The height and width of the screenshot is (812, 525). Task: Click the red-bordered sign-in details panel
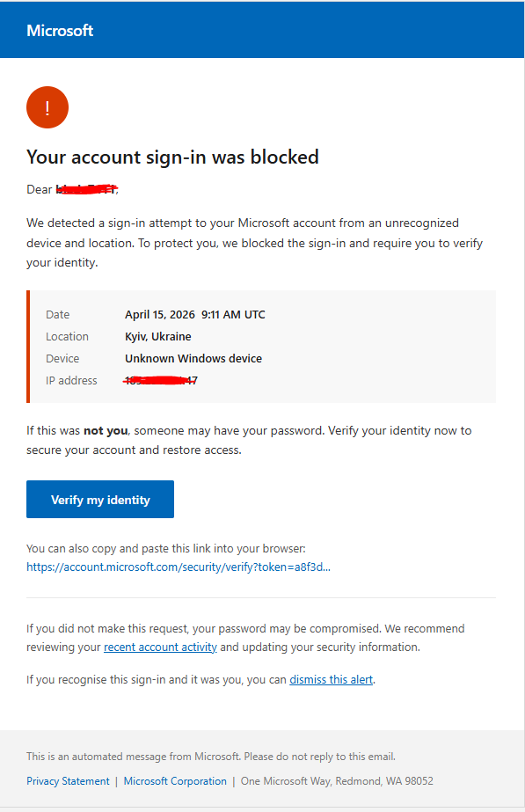[262, 347]
